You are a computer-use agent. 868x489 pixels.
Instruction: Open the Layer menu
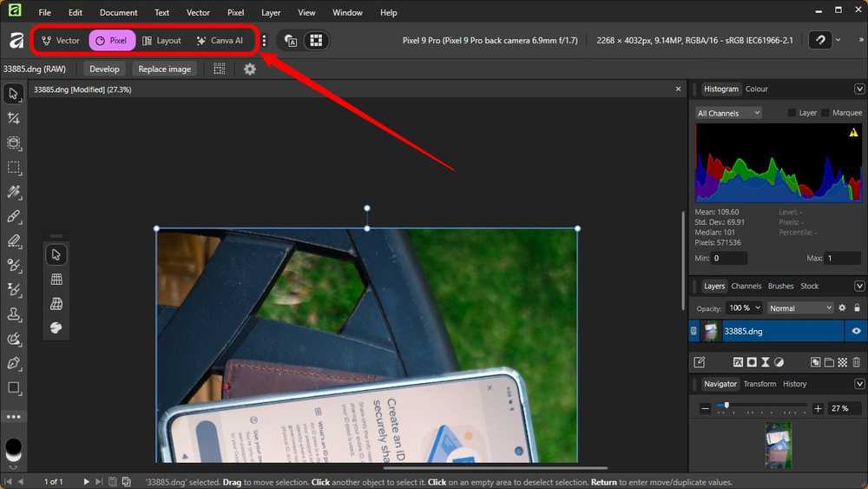point(271,12)
